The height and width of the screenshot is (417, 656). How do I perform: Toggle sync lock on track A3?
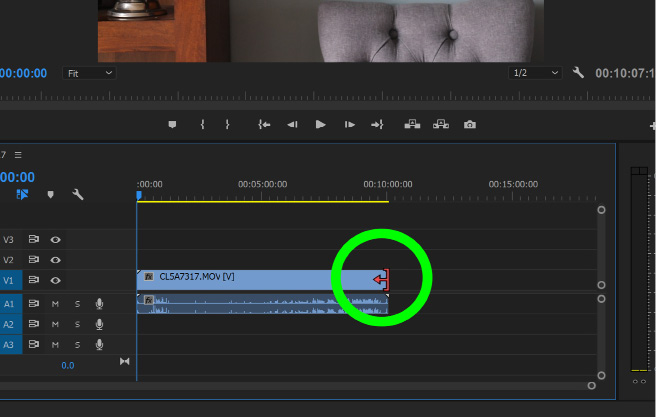(x=33, y=344)
